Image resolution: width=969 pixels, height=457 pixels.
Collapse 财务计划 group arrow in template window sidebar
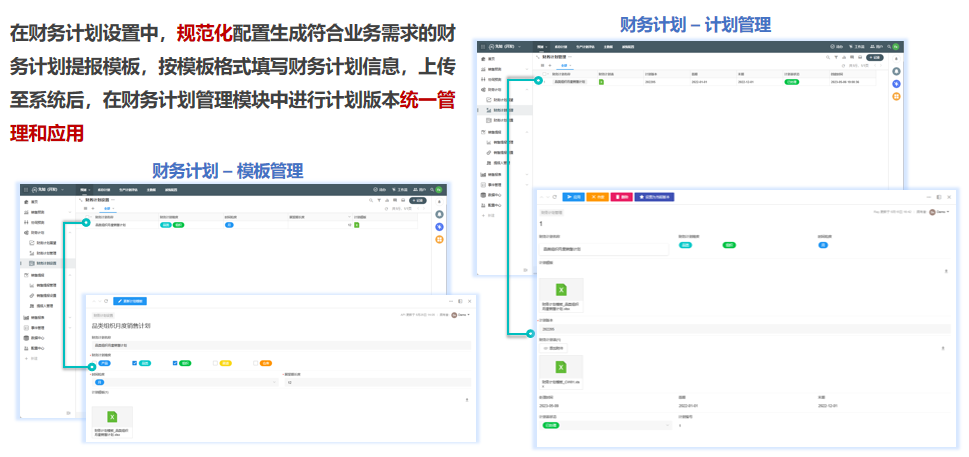click(69, 232)
